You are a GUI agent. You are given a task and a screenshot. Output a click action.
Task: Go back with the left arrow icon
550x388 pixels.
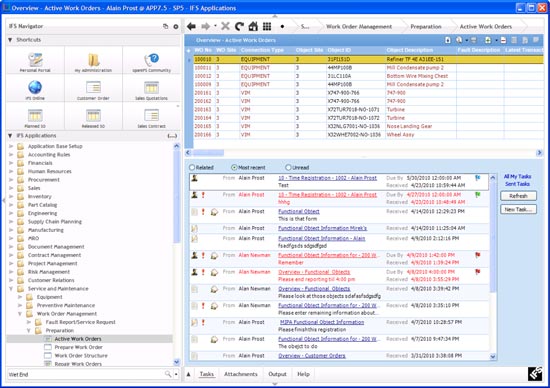pos(191,26)
